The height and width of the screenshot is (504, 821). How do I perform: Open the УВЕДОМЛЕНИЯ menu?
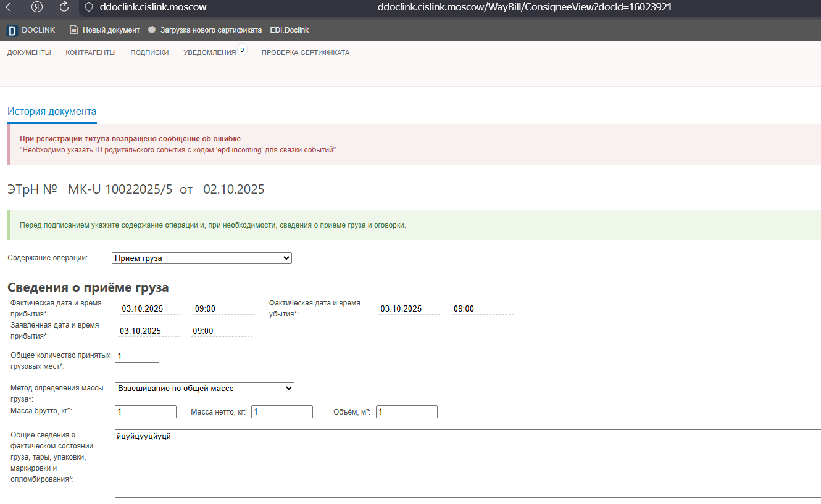coord(210,52)
